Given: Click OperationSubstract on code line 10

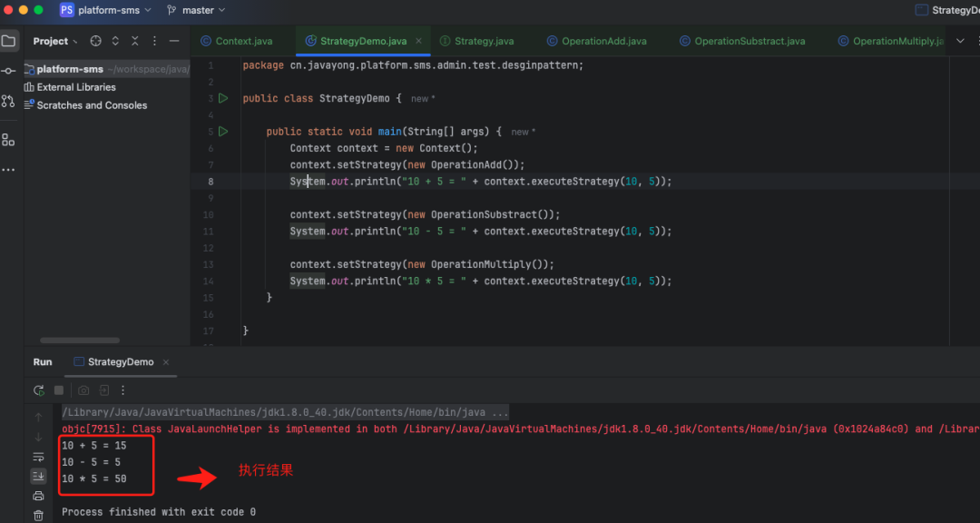Looking at the screenshot, I should click(485, 214).
